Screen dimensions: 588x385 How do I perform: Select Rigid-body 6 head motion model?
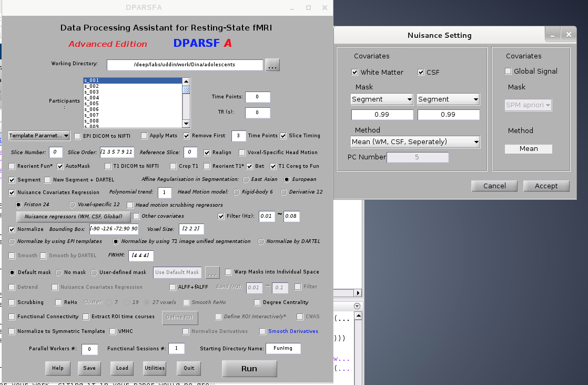(236, 192)
